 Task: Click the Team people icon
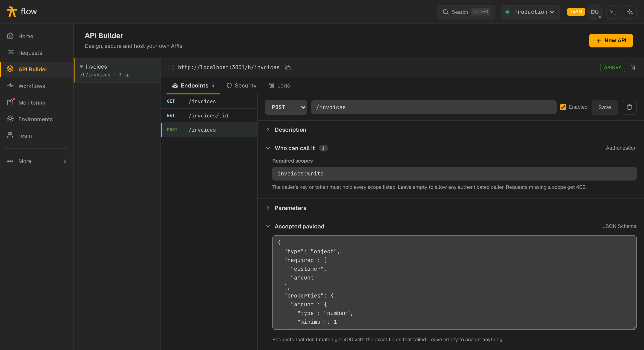pyautogui.click(x=10, y=135)
